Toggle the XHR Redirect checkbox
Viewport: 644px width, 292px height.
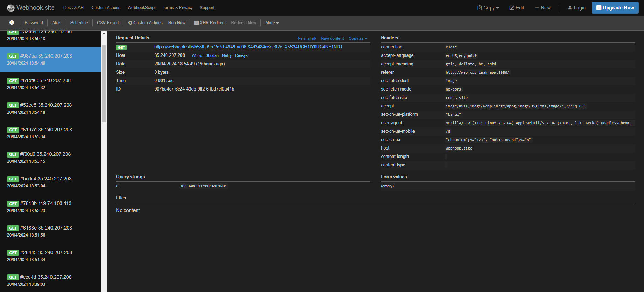(x=197, y=23)
